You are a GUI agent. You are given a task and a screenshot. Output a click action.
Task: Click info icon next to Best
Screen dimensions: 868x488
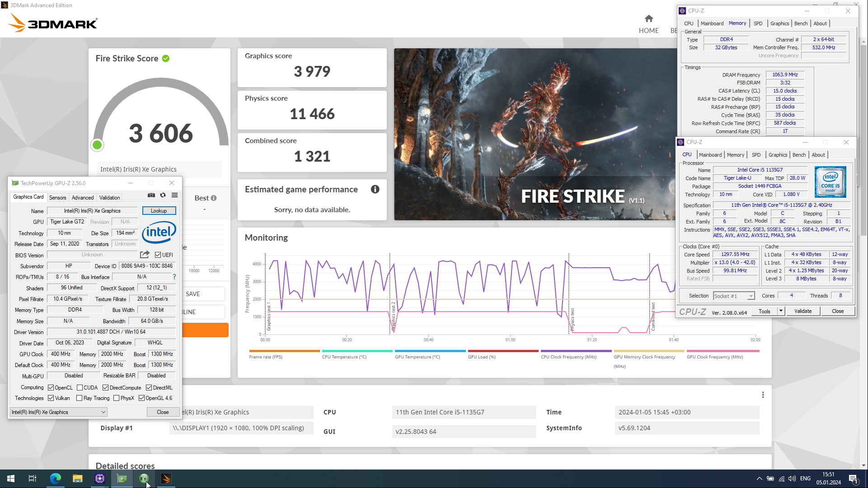click(x=214, y=198)
